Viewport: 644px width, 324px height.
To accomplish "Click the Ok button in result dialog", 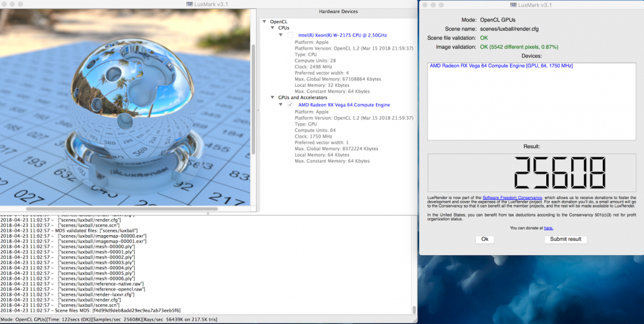I will (x=485, y=240).
